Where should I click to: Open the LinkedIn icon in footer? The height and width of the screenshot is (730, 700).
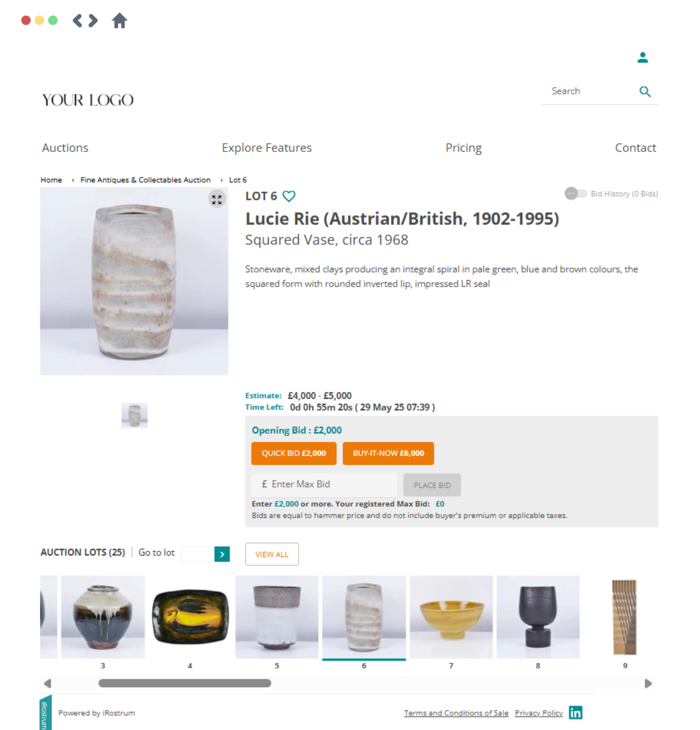point(576,713)
